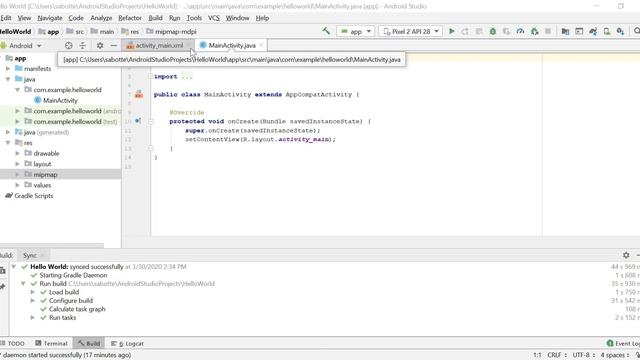The image size is (640, 360).
Task: Click the onCreate override gutter icon
Action: (x=138, y=121)
